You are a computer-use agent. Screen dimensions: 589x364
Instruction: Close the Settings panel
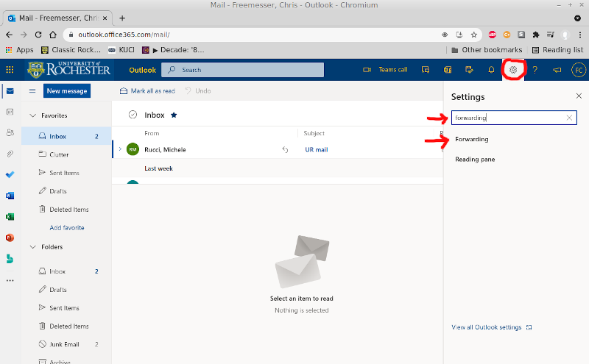579,96
